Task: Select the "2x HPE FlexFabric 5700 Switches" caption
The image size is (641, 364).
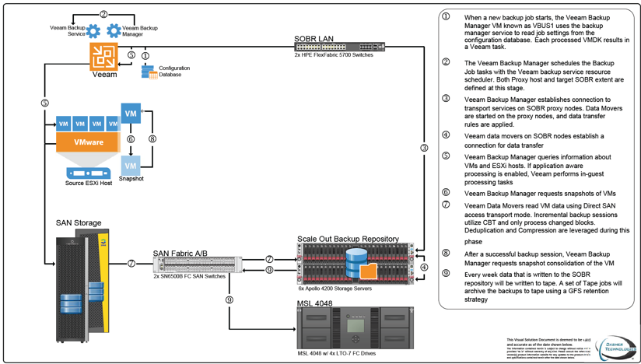Action: point(334,54)
